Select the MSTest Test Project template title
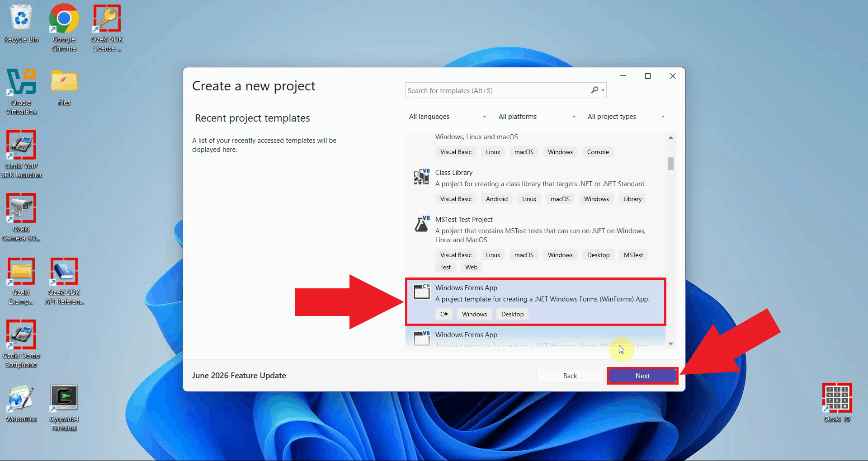This screenshot has width=868, height=461. (x=464, y=220)
